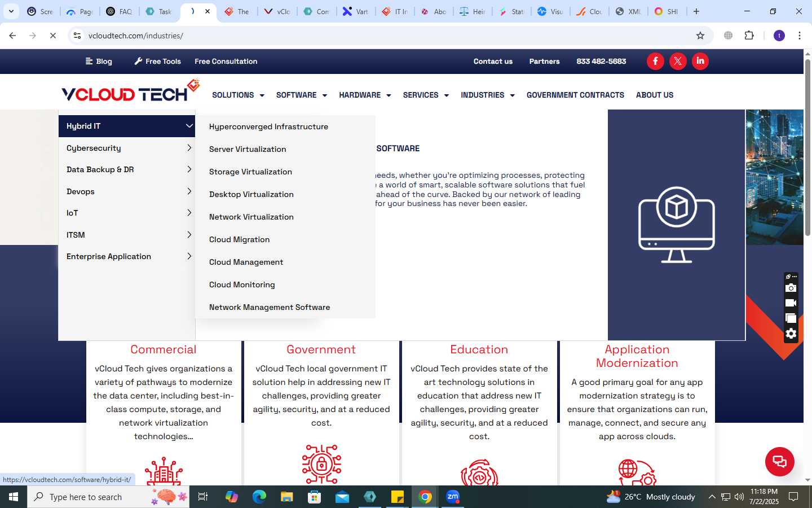The image size is (812, 508).
Task: Launch Microsoft Edge from taskbar
Action: click(259, 497)
